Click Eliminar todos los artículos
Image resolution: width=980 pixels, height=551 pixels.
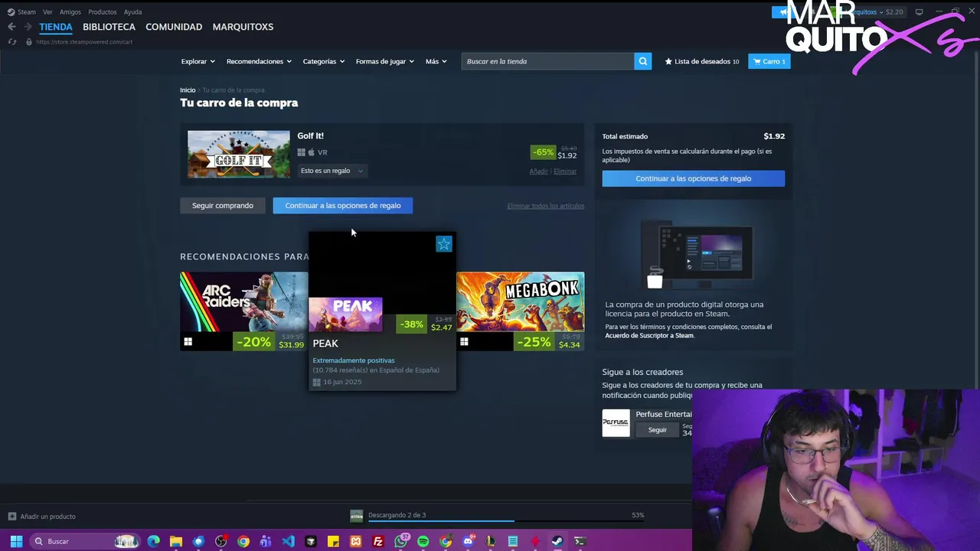click(545, 206)
